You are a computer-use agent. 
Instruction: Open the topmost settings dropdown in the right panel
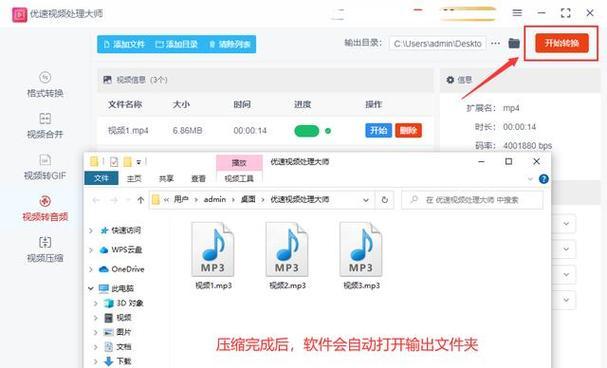[566, 224]
